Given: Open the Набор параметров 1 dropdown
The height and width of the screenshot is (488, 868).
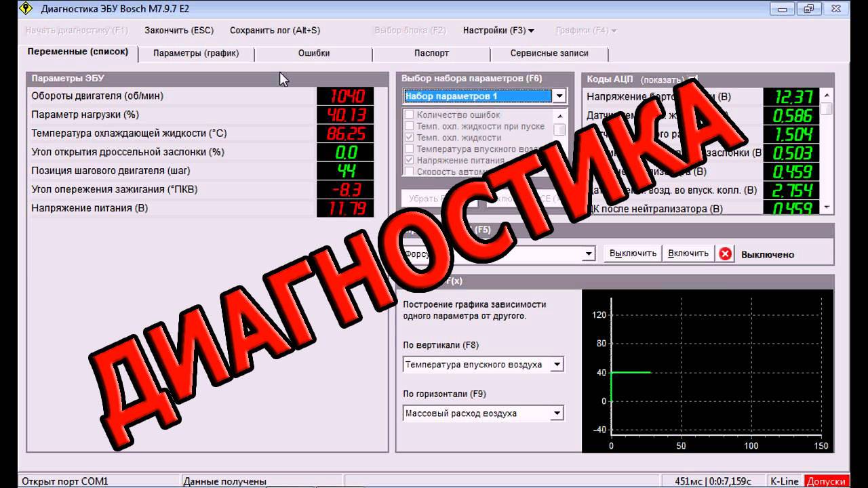Looking at the screenshot, I should coord(559,96).
